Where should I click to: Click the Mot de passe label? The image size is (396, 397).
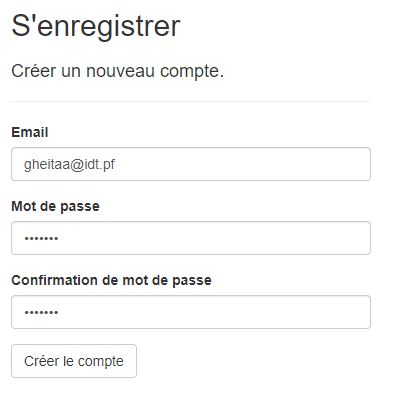[x=55, y=206]
